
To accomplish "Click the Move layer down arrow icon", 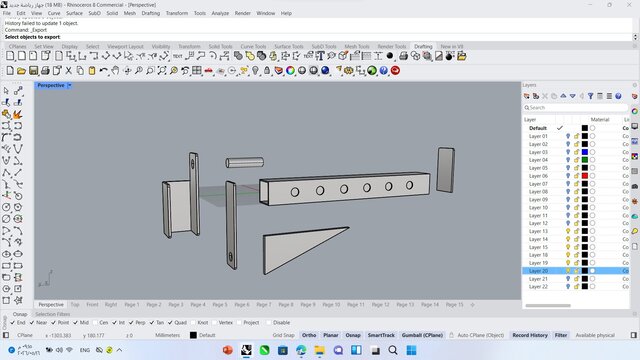I will (x=573, y=96).
